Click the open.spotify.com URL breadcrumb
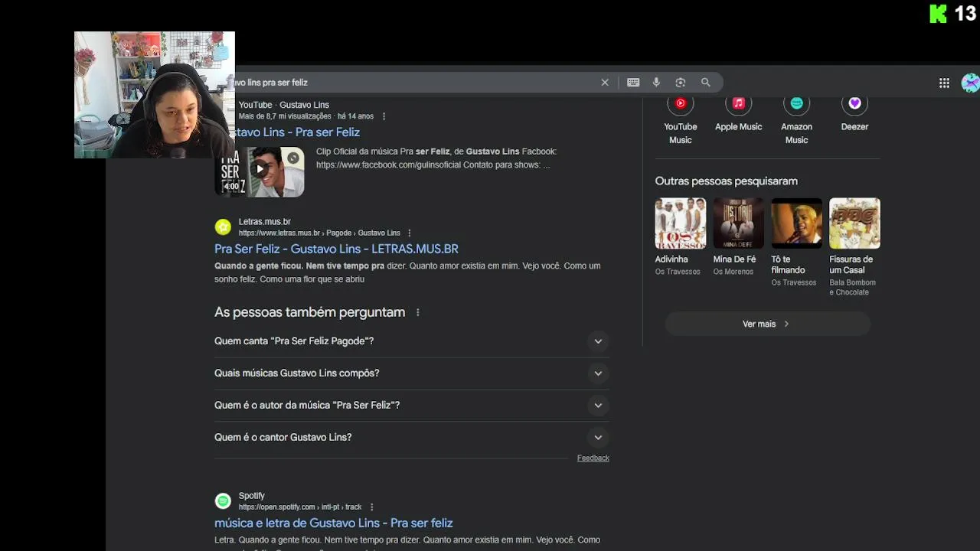The width and height of the screenshot is (980, 551). (x=300, y=507)
